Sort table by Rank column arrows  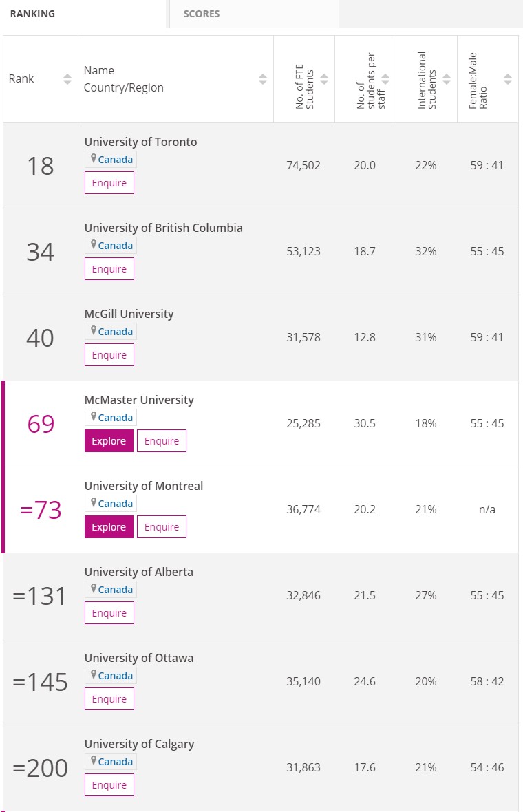click(67, 79)
